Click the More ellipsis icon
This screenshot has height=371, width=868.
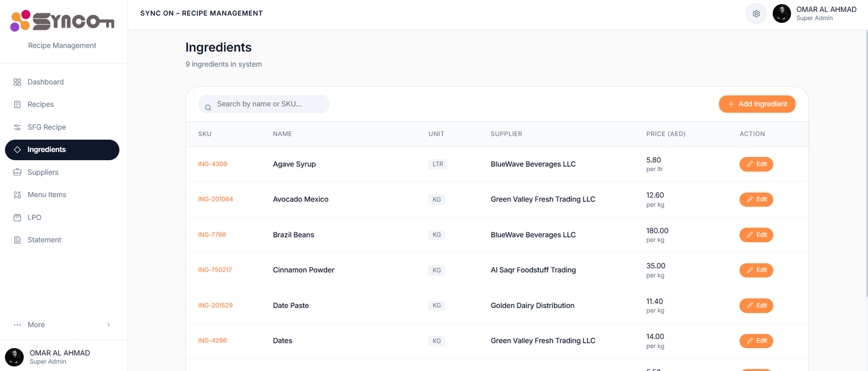17,325
